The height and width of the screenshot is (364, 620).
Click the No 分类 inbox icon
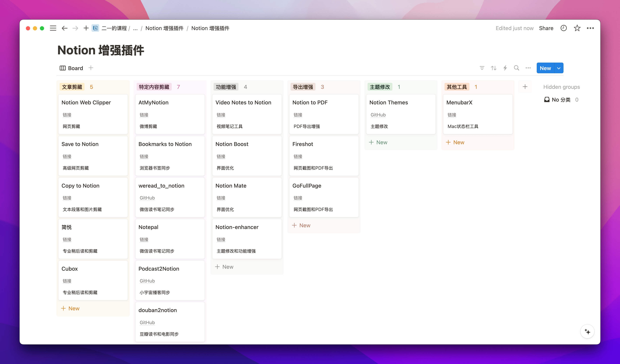point(547,100)
